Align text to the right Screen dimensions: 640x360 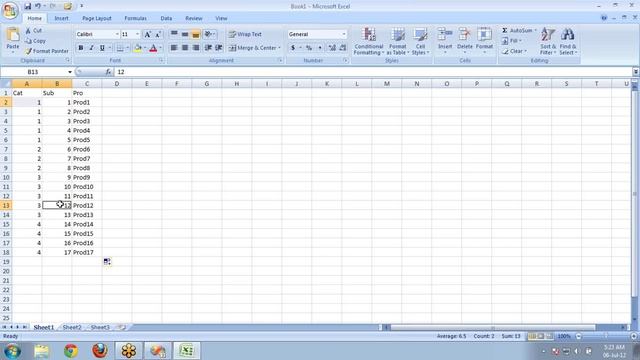196,48
